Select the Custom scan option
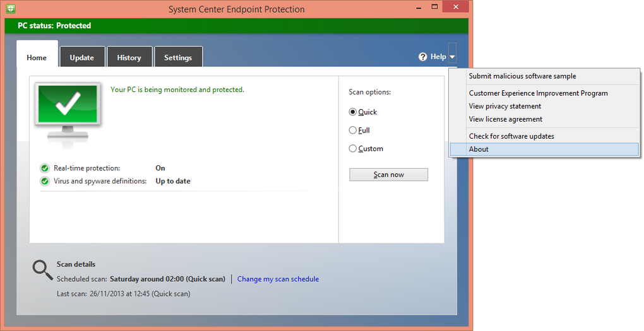644x331 pixels. pos(366,149)
